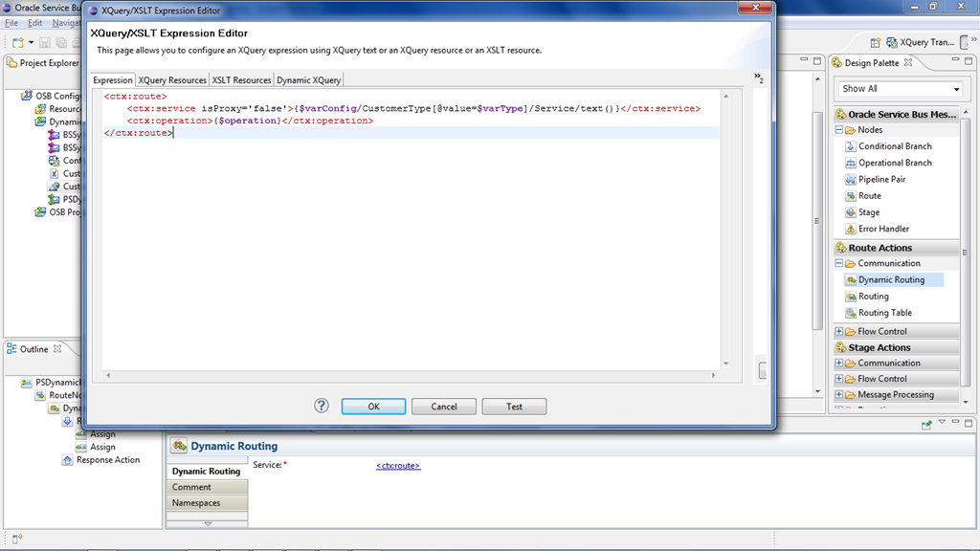Click Response Action in Outline tree
This screenshot has height=551, width=980.
[x=107, y=460]
